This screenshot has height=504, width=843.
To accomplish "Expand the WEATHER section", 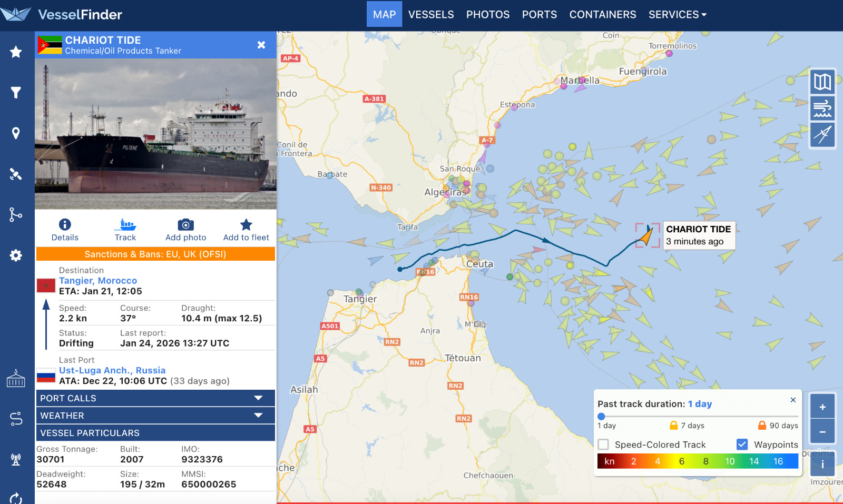I will coord(155,416).
